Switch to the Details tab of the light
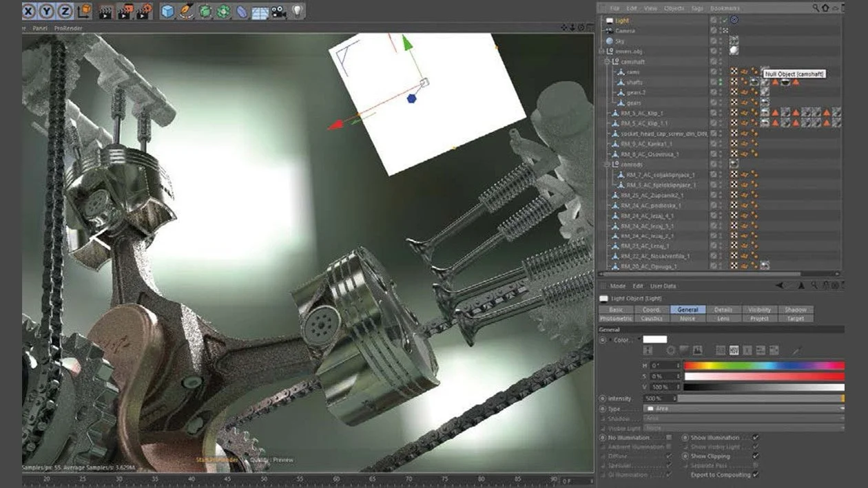Viewport: 868px width, 488px height. [723, 310]
